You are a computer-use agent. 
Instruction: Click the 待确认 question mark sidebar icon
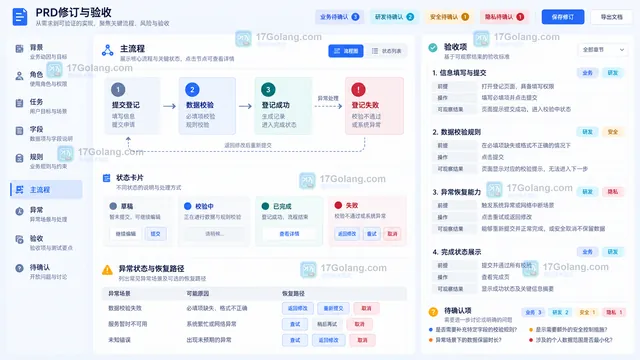click(19, 268)
